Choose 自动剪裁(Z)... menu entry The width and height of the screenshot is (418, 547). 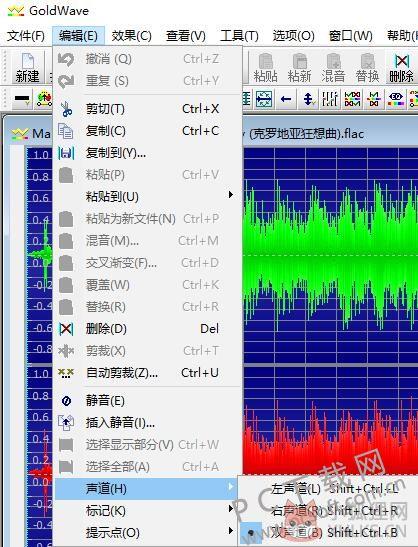[147, 373]
